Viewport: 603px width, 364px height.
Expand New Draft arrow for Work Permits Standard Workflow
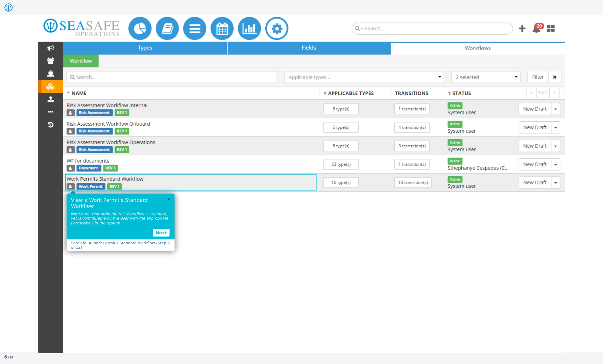(x=555, y=183)
